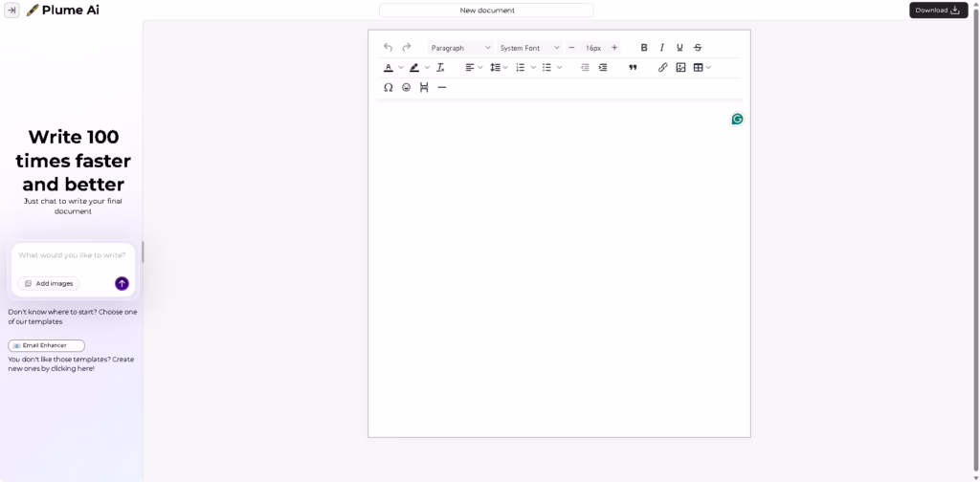The image size is (980, 482).
Task: Click the strikethrough icon
Action: [698, 48]
